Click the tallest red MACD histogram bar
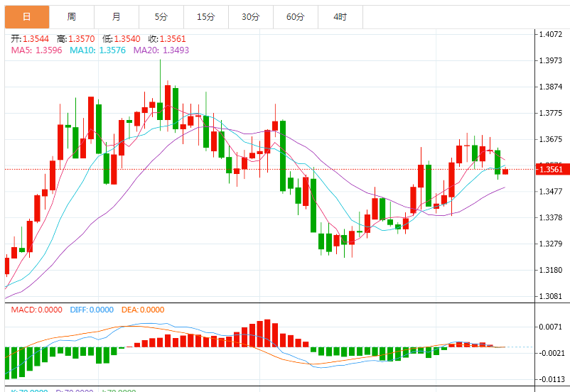Image resolution: width=570 pixels, height=392 pixels. [267, 333]
